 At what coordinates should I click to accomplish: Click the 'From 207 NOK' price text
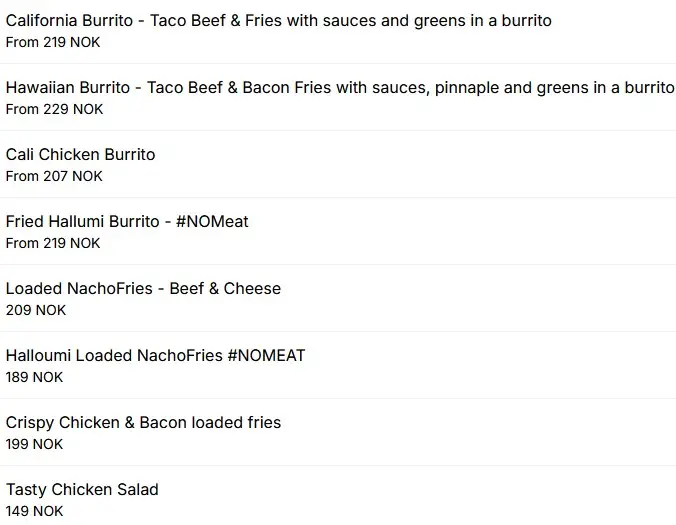54,176
